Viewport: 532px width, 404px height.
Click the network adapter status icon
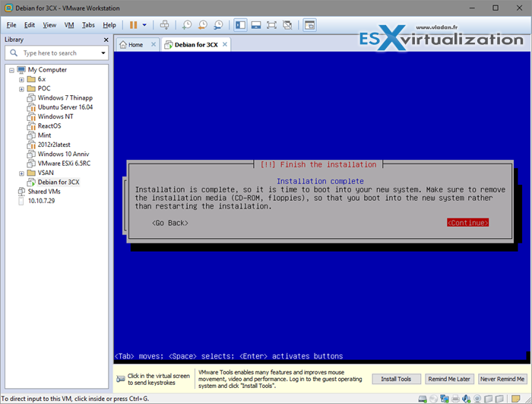(444, 399)
